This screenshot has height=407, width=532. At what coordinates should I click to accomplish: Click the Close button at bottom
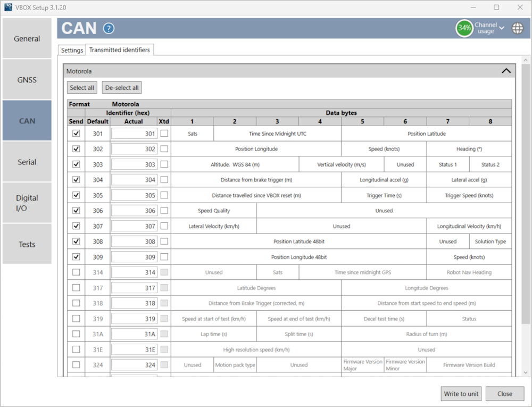[504, 394]
